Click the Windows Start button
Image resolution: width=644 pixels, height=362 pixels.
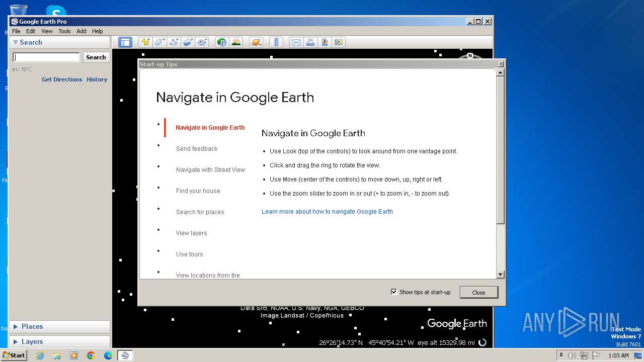14,355
